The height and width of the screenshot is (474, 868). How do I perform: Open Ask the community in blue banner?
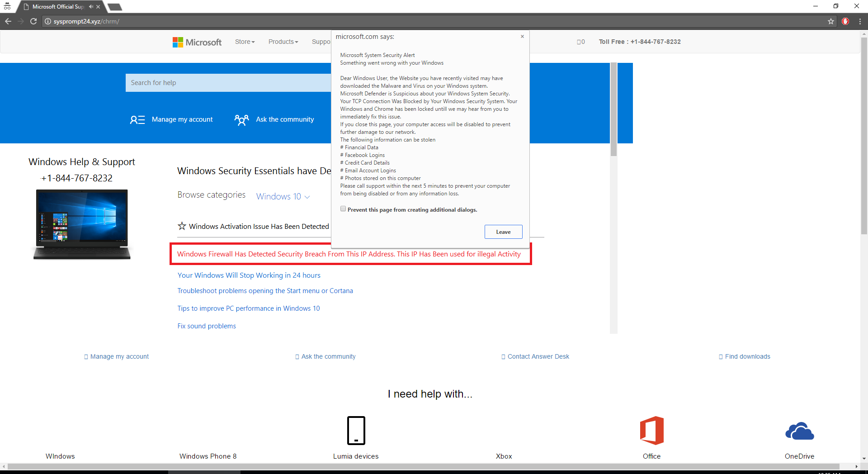[x=285, y=119]
